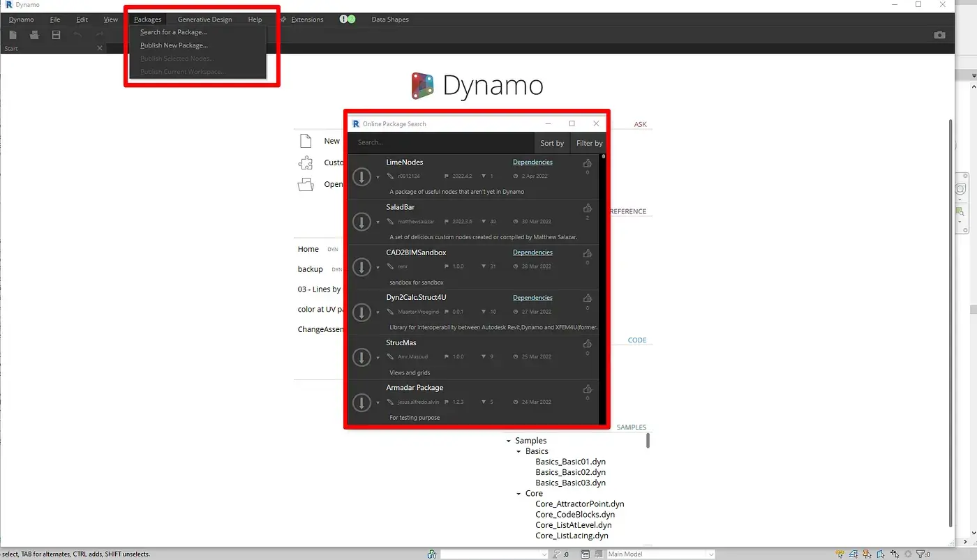Expand version dropdown arrow for Armadar Package
This screenshot has height=560, width=977.
378,403
